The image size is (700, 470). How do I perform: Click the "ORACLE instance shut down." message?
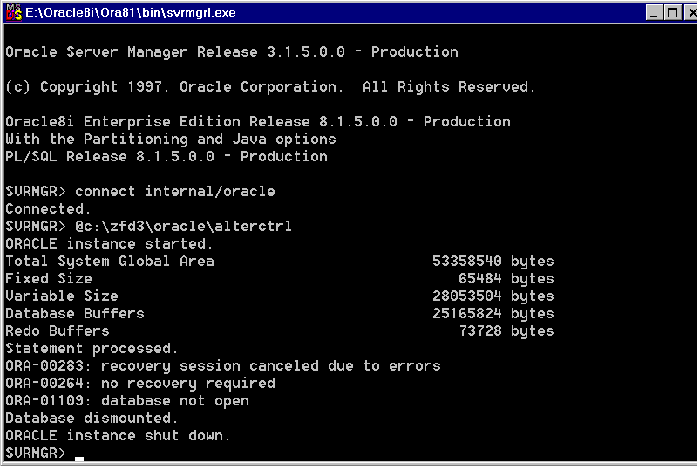click(x=117, y=436)
